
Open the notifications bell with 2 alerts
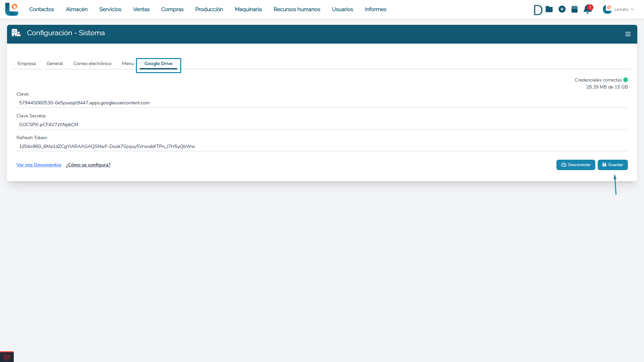click(x=587, y=9)
